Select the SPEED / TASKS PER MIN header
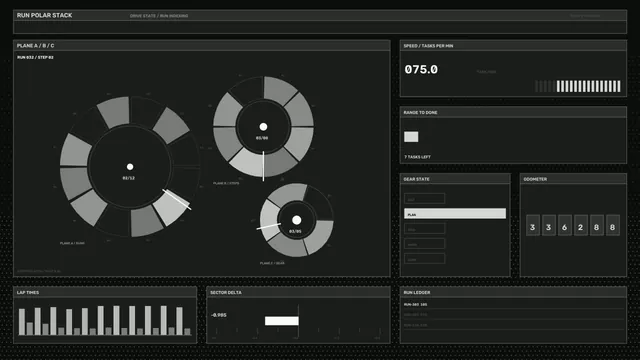640x360 pixels. point(513,46)
